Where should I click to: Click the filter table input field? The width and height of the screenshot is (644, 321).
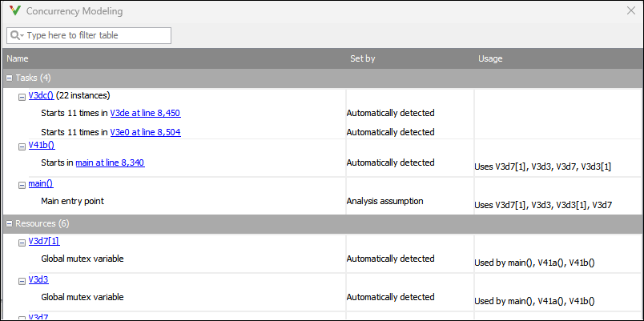click(x=89, y=36)
